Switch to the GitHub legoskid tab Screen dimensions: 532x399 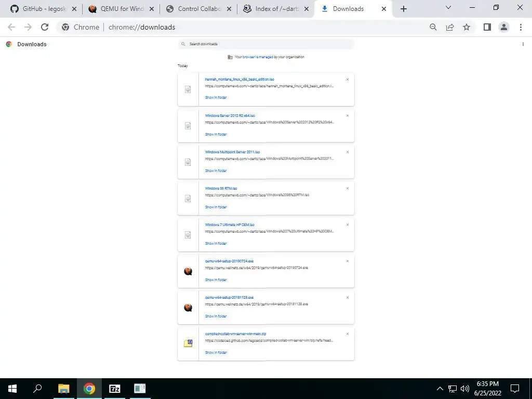[x=38, y=9]
